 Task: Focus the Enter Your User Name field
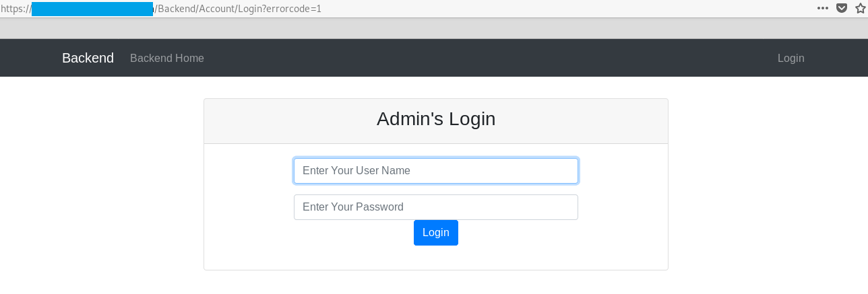click(435, 171)
